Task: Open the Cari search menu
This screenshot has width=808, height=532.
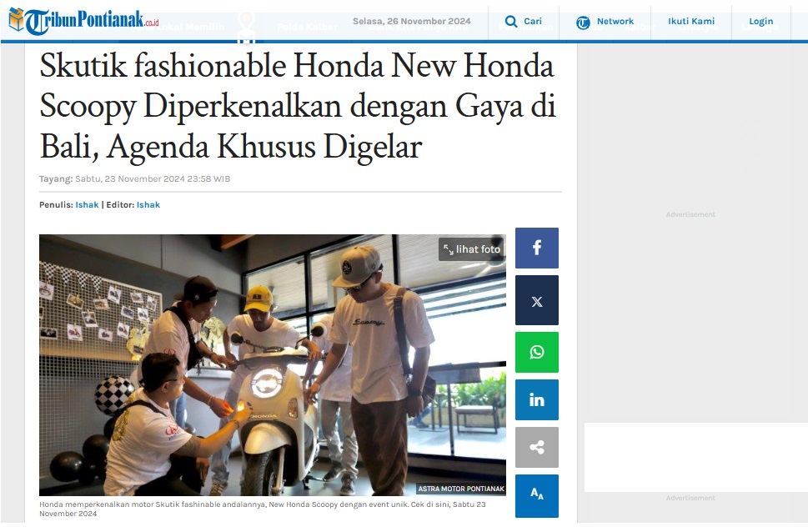Action: (524, 22)
